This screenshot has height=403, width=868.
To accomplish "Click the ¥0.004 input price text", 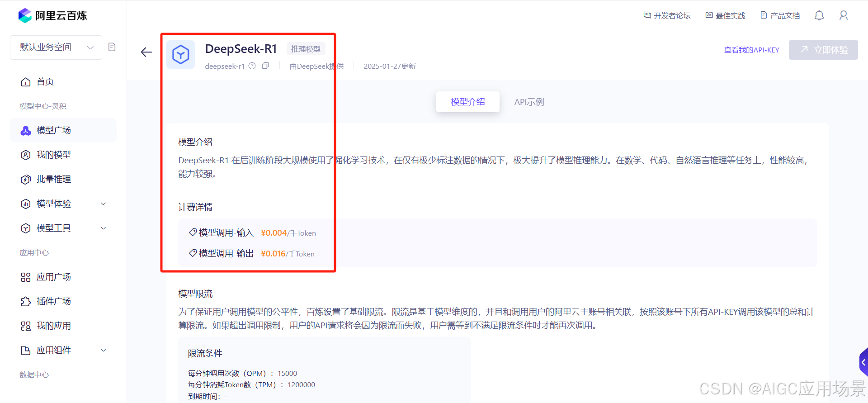I will 274,233.
